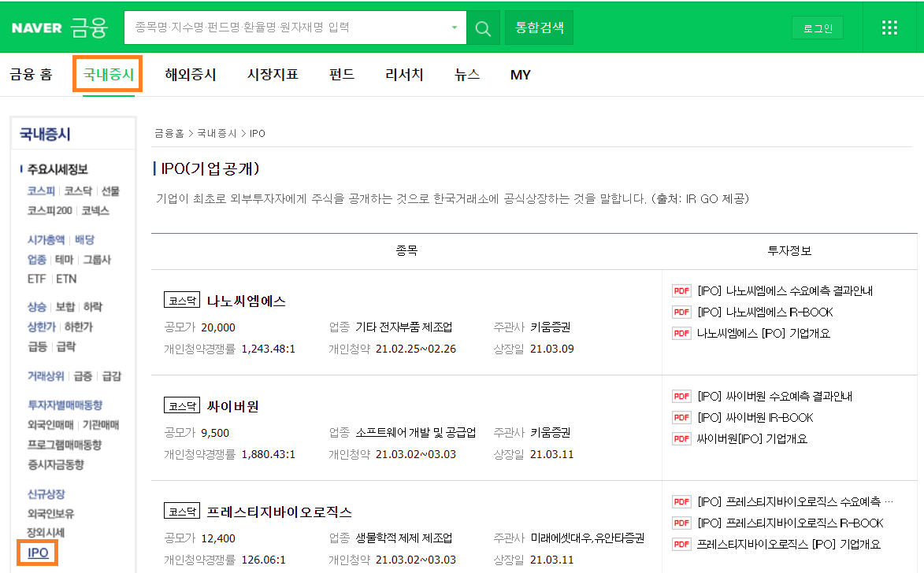The image size is (924, 573).
Task: Open 프레스티지바이오로직스 [IPO] 기업개요 document
Action: click(x=789, y=544)
